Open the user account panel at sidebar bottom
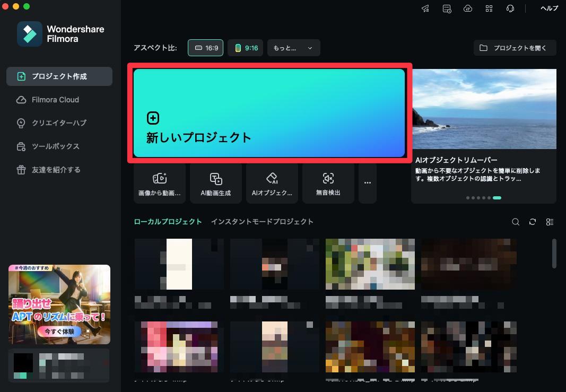566x392 pixels. pos(59,365)
